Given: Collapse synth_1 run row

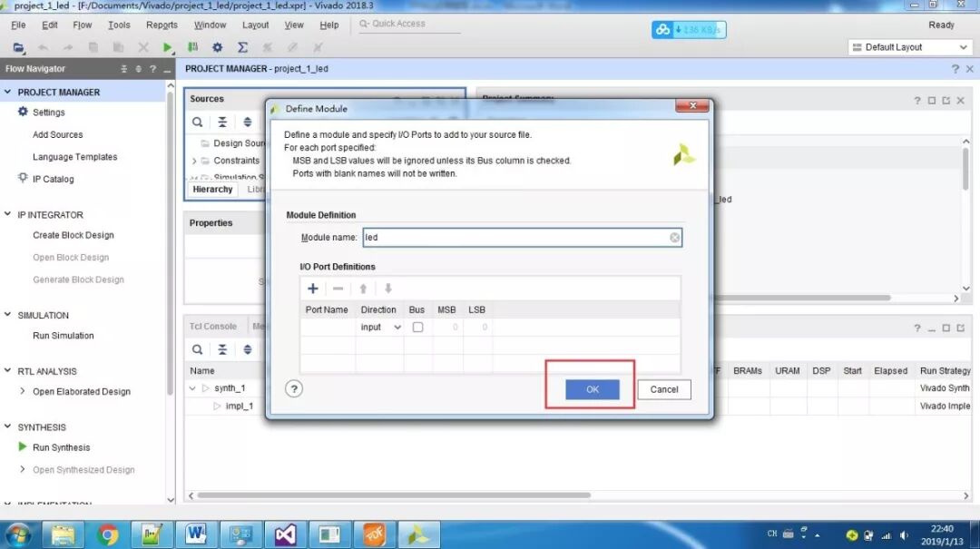Looking at the screenshot, I should (192, 388).
